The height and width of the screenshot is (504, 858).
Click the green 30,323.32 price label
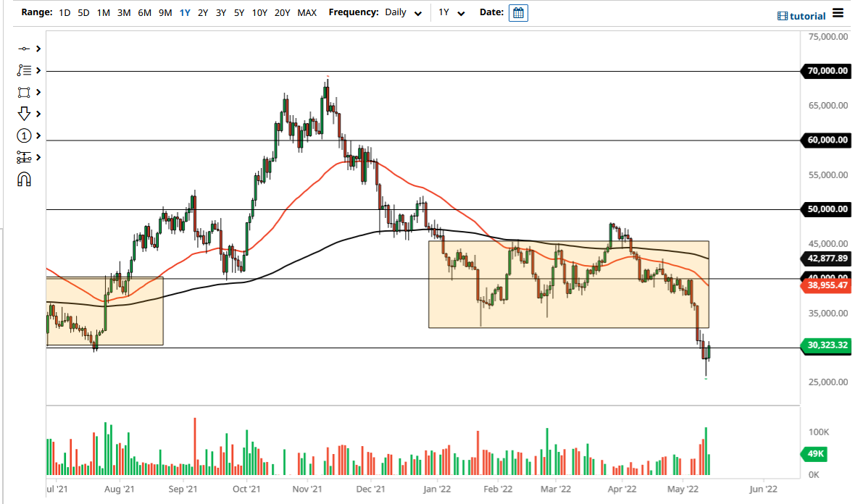click(x=825, y=345)
